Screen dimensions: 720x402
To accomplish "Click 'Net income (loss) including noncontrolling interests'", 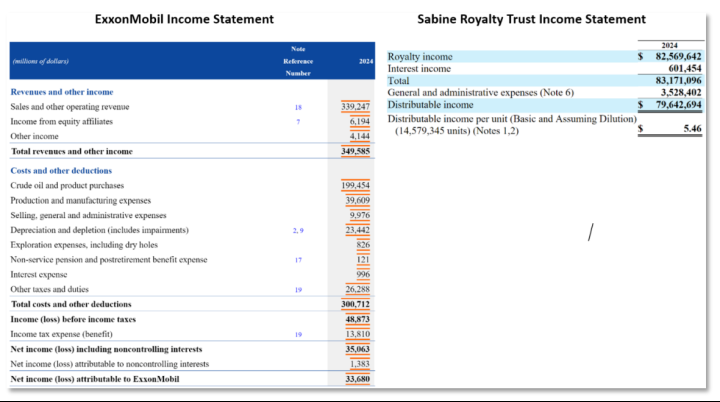I will (107, 349).
